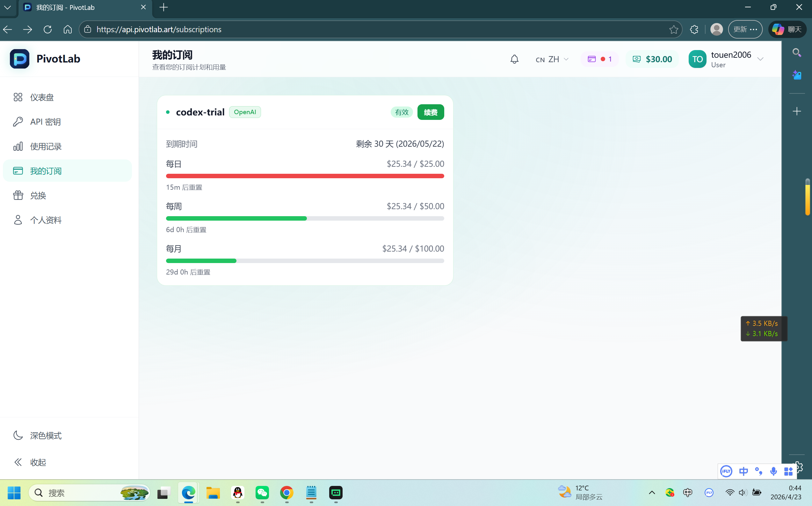812x506 pixels.
Task: Add a sidebar app with plus
Action: coord(797,112)
